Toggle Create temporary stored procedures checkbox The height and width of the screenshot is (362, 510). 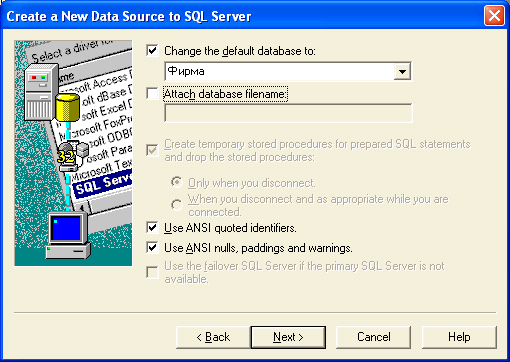pyautogui.click(x=152, y=150)
